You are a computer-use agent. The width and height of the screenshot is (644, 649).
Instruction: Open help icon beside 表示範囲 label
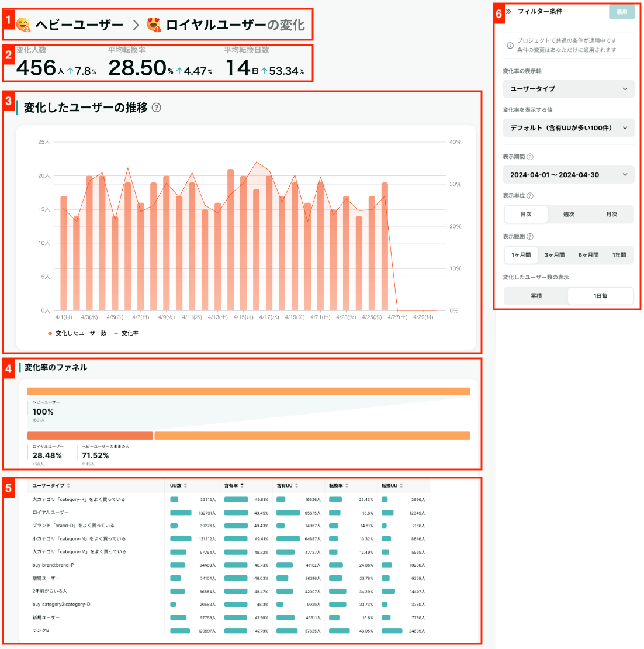530,237
